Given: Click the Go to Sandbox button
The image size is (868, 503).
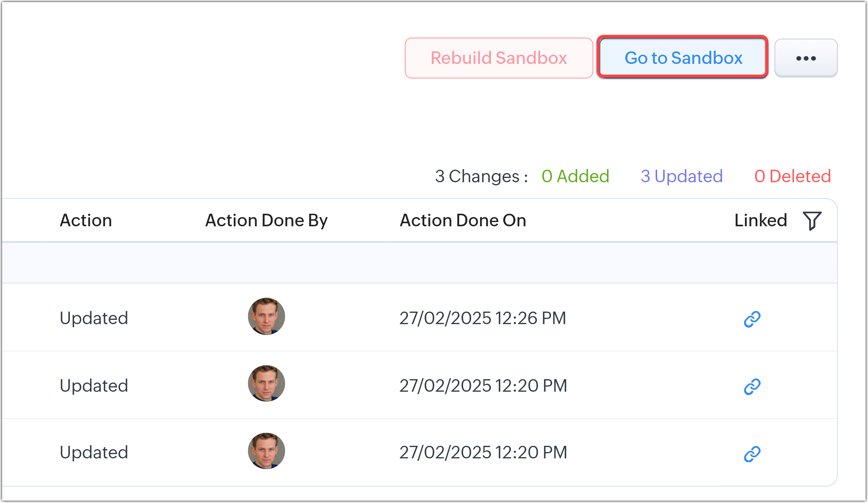Looking at the screenshot, I should pyautogui.click(x=683, y=57).
